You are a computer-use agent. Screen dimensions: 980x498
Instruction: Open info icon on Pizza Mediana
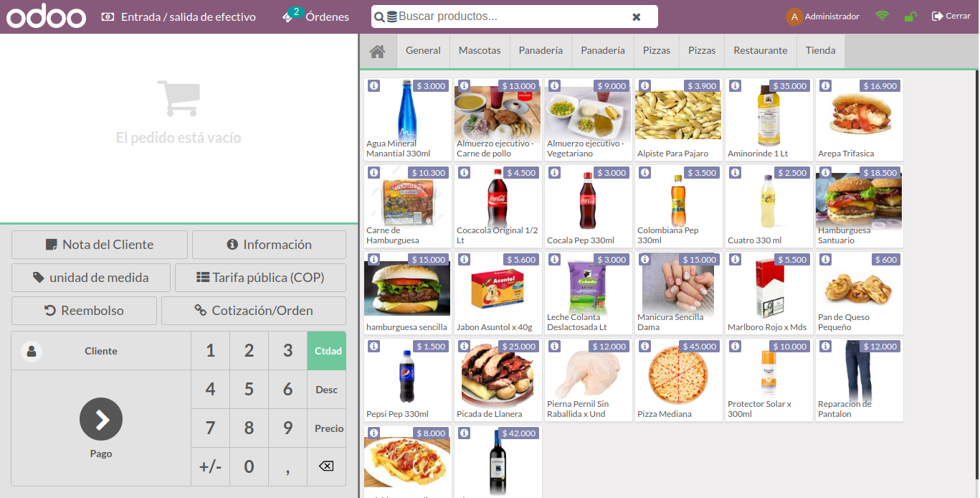[644, 347]
